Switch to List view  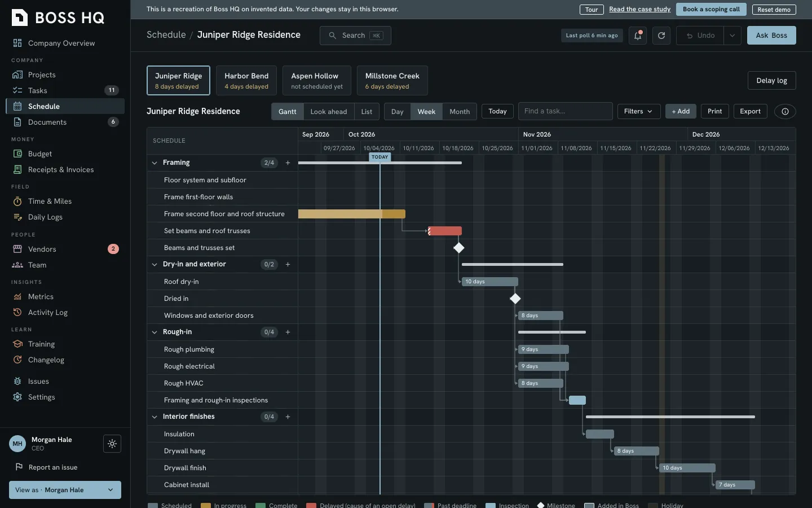point(367,112)
